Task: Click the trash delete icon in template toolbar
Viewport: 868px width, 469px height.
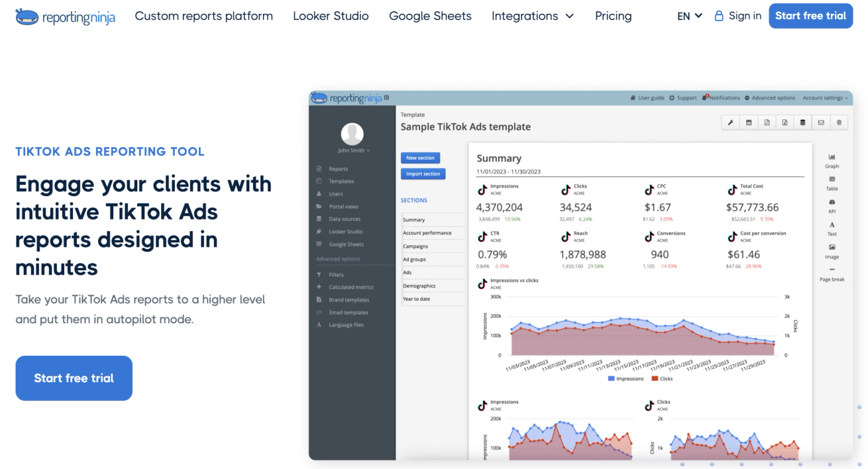Action: point(839,123)
